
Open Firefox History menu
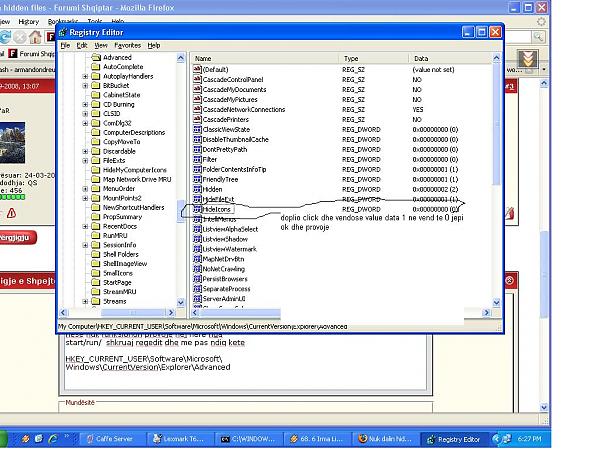pyautogui.click(x=29, y=21)
